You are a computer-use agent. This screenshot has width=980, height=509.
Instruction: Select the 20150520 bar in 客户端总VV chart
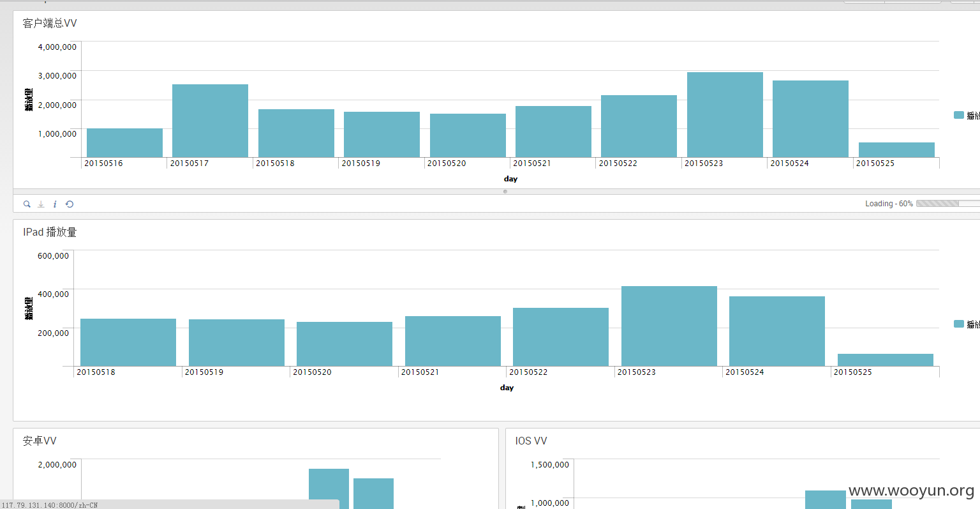point(468,135)
